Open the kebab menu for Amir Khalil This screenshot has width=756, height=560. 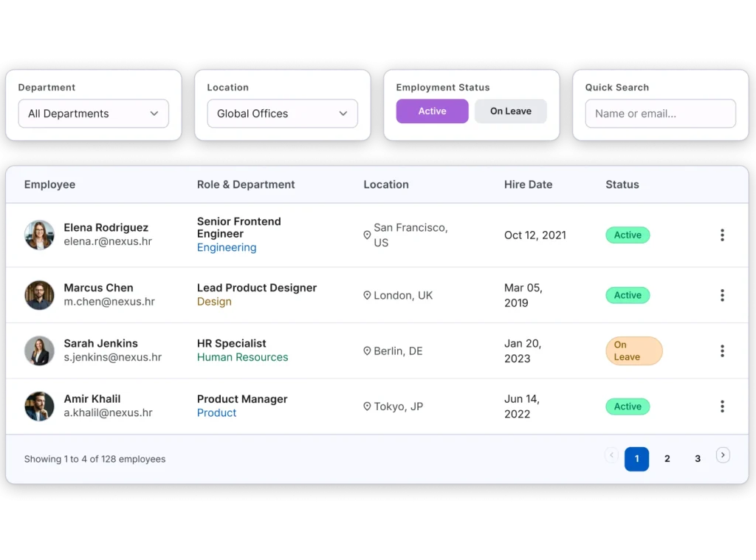(x=721, y=407)
